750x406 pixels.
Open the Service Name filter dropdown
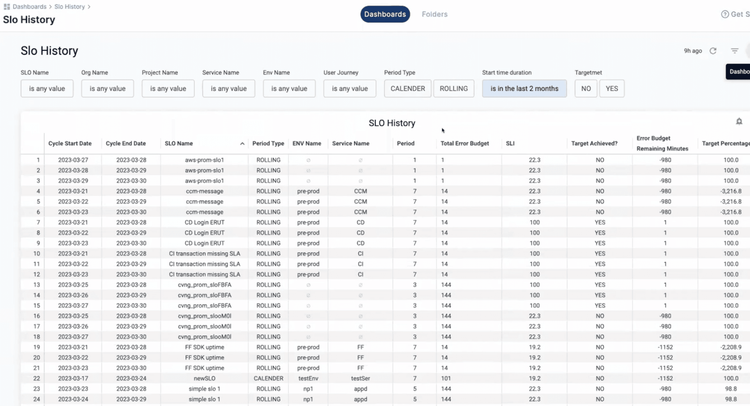tap(229, 89)
